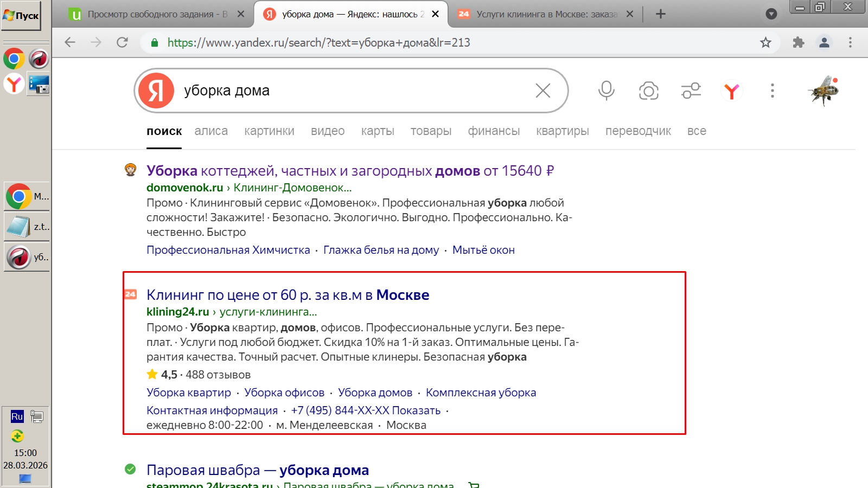The image size is (868, 488).
Task: Switch to the Chrome taskbar window 'М...'
Action: tap(27, 196)
